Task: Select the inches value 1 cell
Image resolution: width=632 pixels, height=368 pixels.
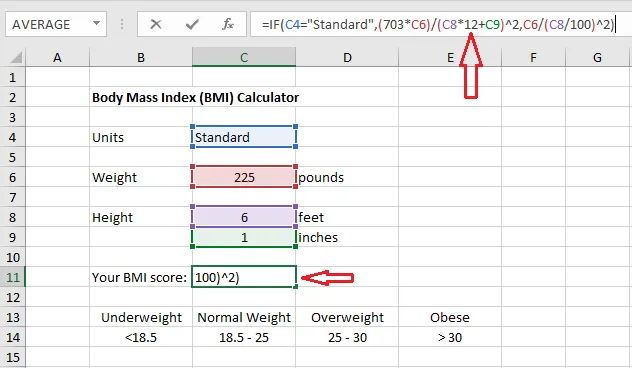Action: point(244,237)
